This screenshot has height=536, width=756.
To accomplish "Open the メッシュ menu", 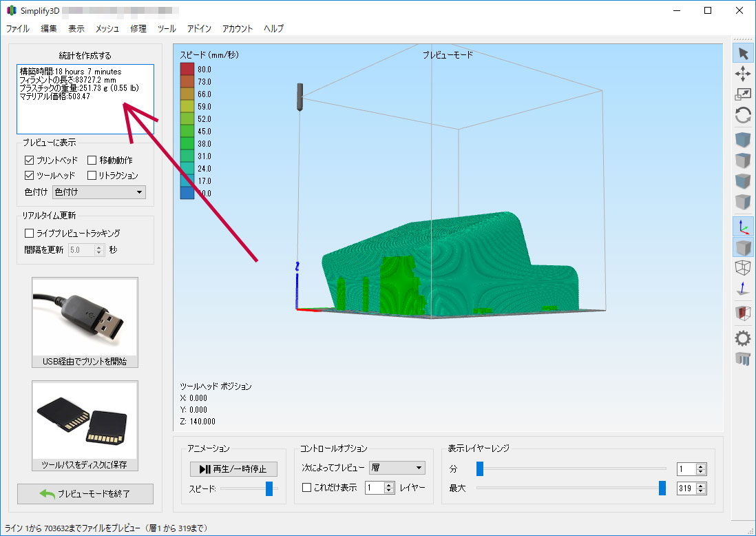I will (107, 29).
